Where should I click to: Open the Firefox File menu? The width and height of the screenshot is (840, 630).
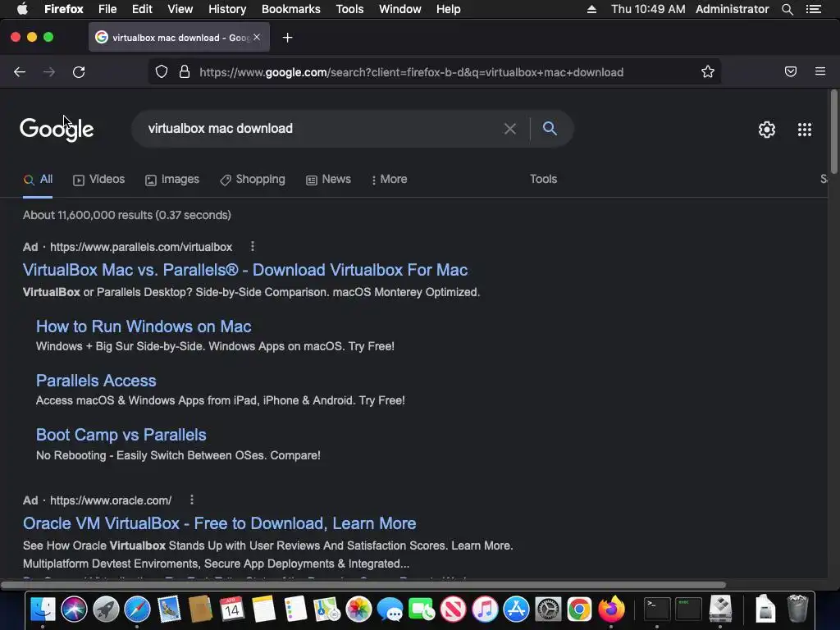[x=107, y=9]
